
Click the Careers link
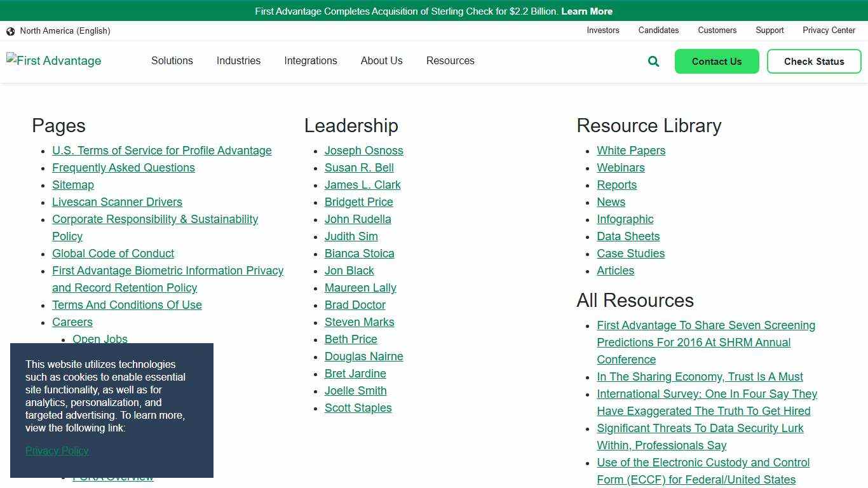[72, 322]
